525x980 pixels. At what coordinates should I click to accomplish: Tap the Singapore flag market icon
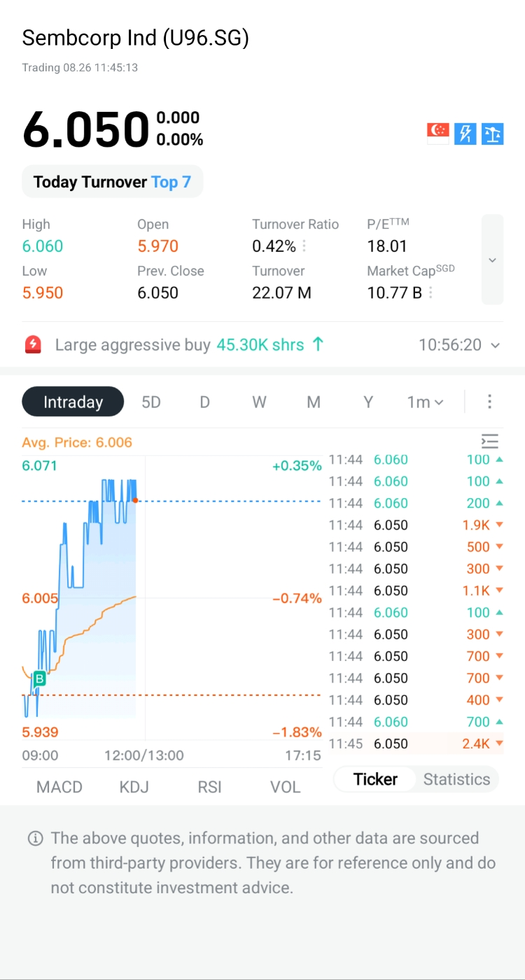coord(438,133)
